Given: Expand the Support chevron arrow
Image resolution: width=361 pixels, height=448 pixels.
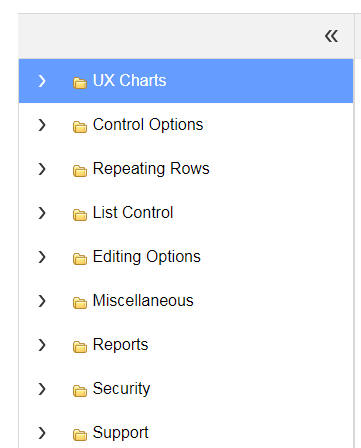Looking at the screenshot, I should 42,433.
